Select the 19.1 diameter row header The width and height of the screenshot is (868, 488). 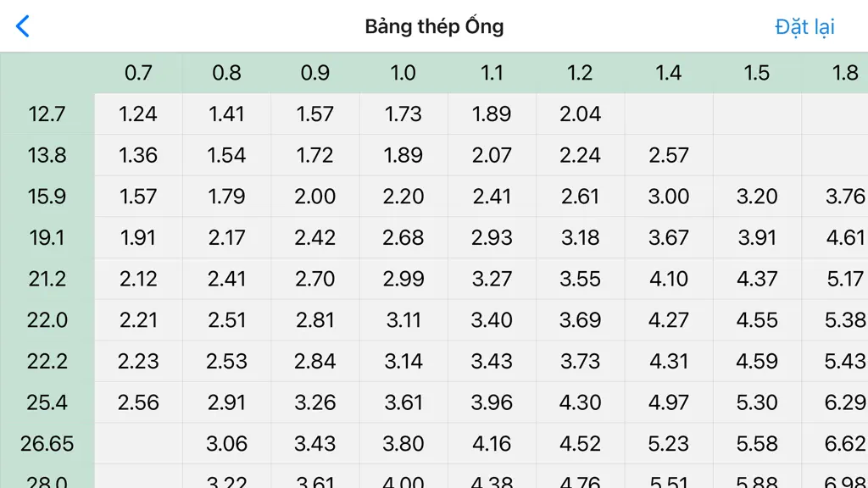click(47, 237)
